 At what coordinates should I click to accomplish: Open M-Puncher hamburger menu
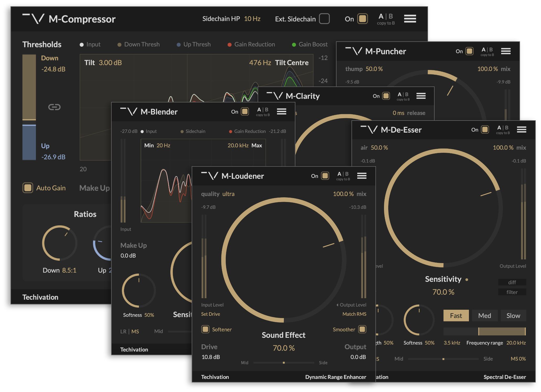(x=506, y=51)
